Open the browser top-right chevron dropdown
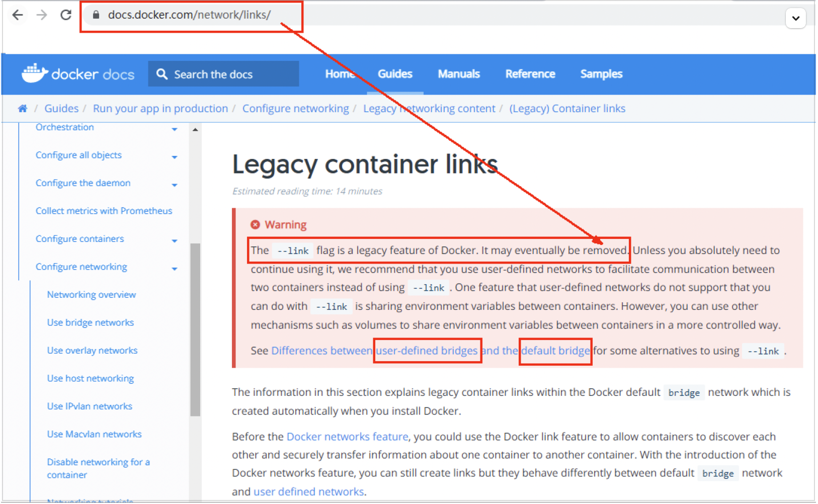Viewport: 818px width, 504px height. (795, 19)
